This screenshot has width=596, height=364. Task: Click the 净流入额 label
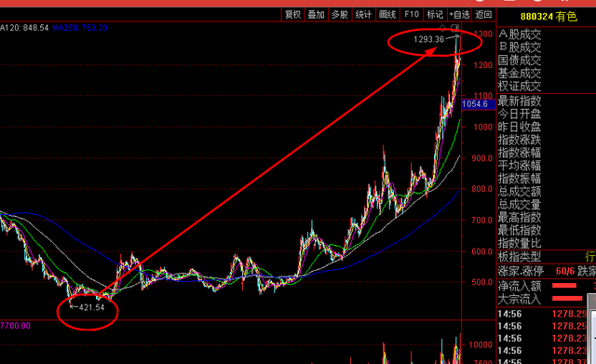pos(520,286)
